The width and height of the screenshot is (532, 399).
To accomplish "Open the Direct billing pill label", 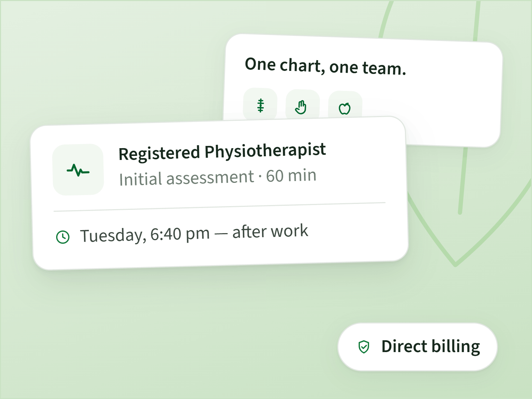I will click(417, 347).
